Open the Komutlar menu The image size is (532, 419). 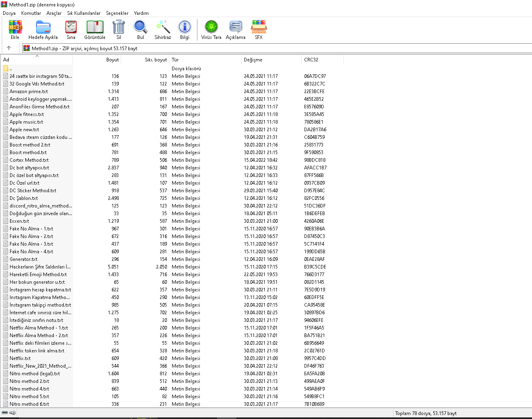31,13
